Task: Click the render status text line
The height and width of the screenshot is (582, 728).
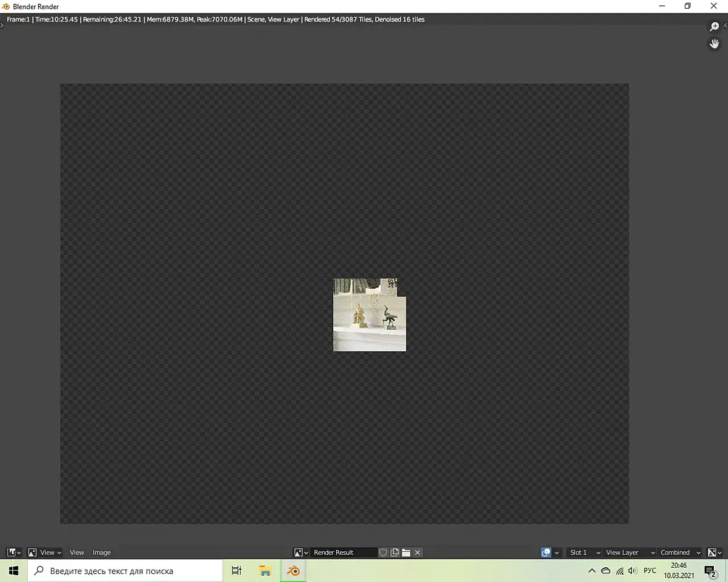Action: (215, 20)
